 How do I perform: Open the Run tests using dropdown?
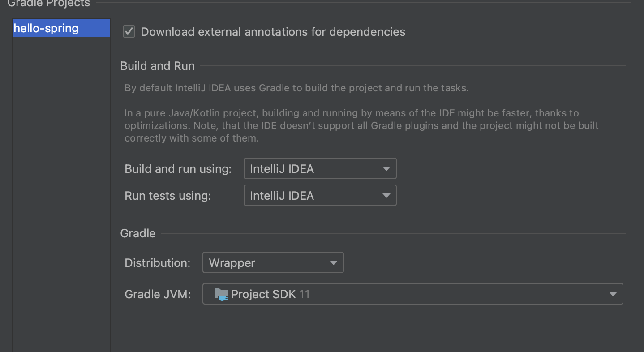click(320, 196)
